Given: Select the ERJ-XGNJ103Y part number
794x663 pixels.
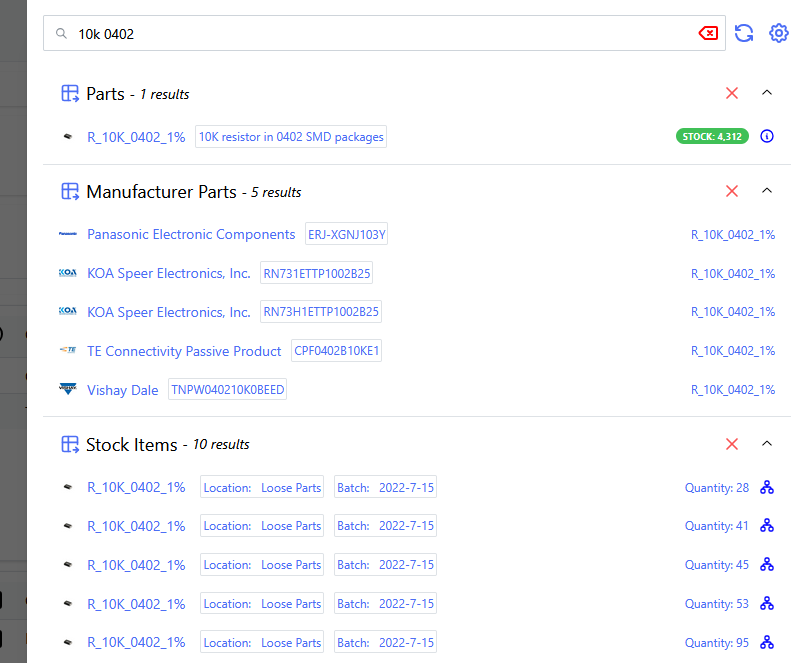Looking at the screenshot, I should click(x=346, y=234).
